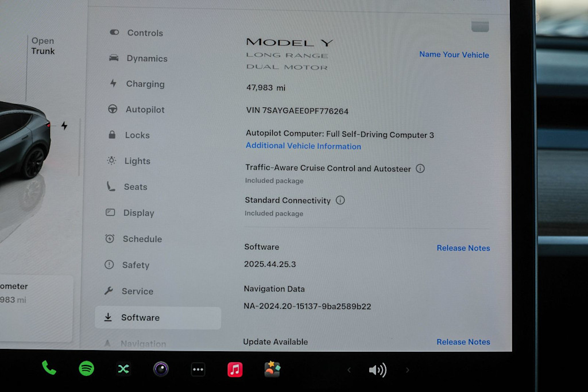View Release Notes for the Update Available
The width and height of the screenshot is (588, 392).
[x=463, y=342]
